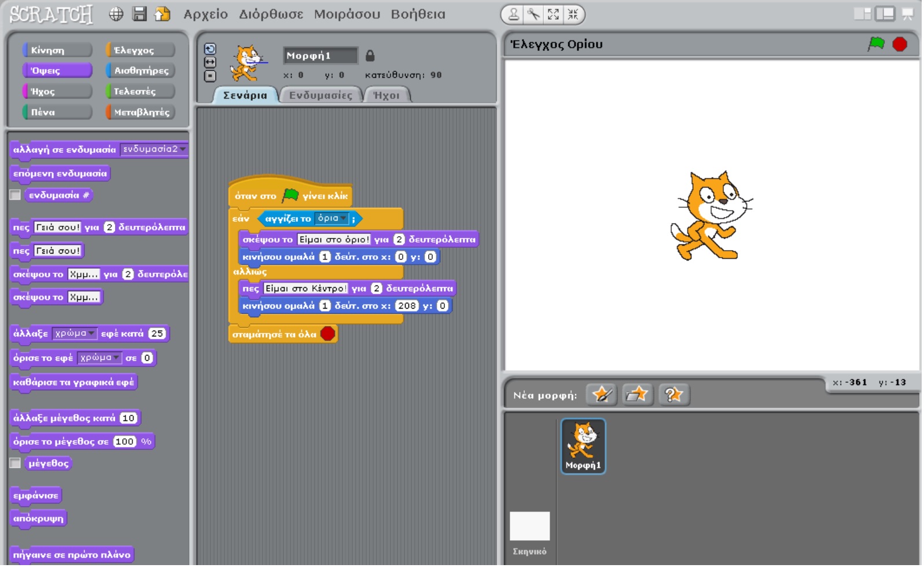924x568 pixels.
Task: Select the duplicate stamp tool
Action: tap(513, 14)
